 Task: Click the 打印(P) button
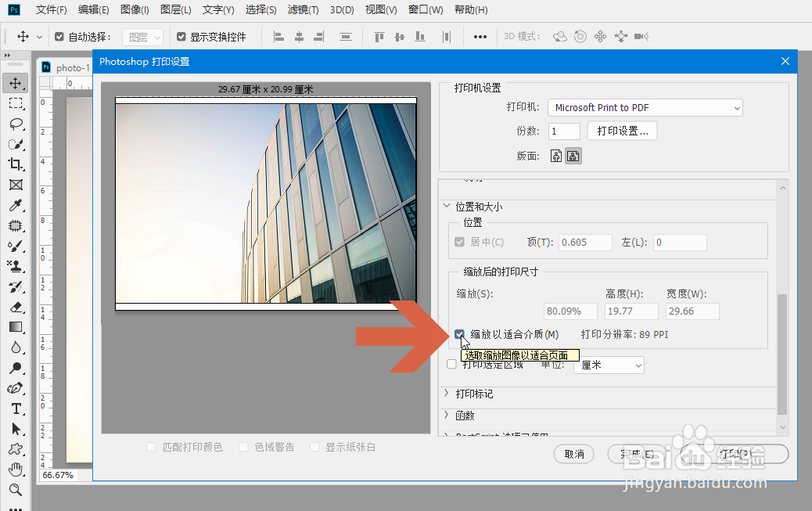[x=735, y=454]
